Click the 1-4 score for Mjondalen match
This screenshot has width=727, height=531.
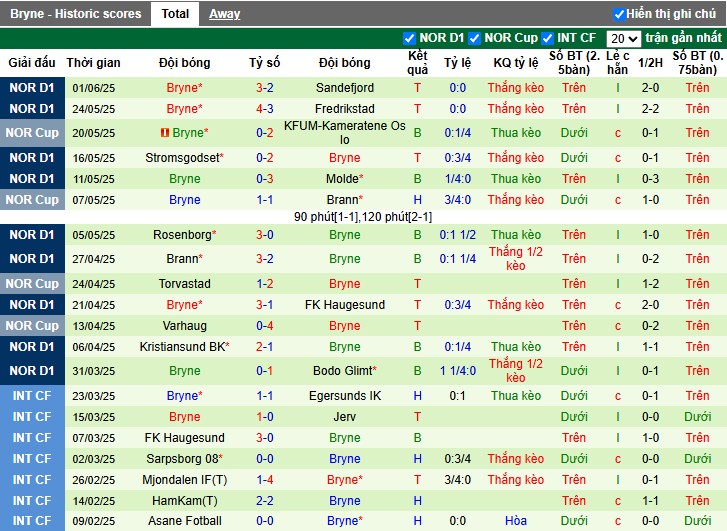pyautogui.click(x=265, y=480)
